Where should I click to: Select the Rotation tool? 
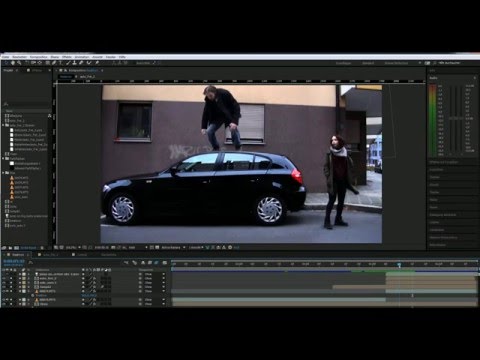[27, 63]
